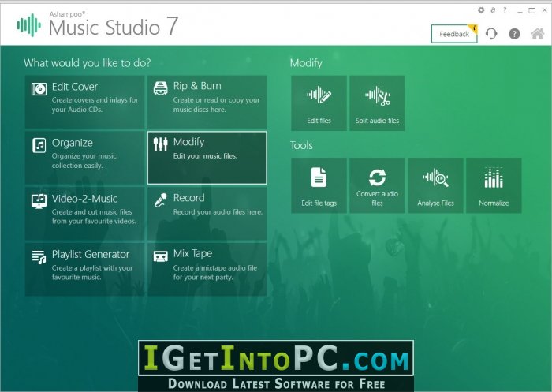This screenshot has width=552, height=392.
Task: Go to the Home screen icon
Action: click(x=538, y=34)
